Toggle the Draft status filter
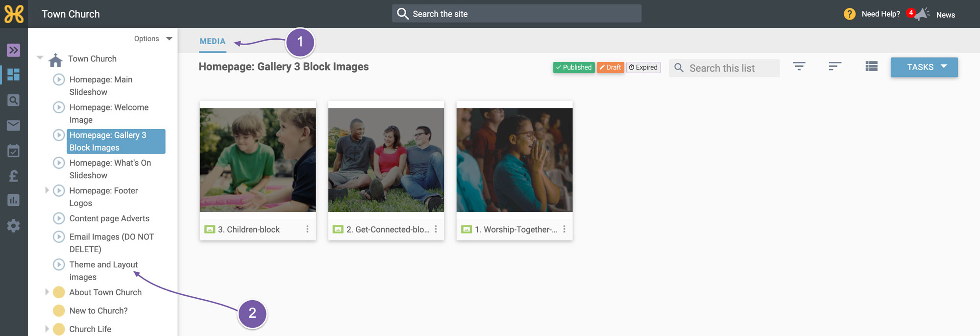The image size is (980, 336). [611, 67]
